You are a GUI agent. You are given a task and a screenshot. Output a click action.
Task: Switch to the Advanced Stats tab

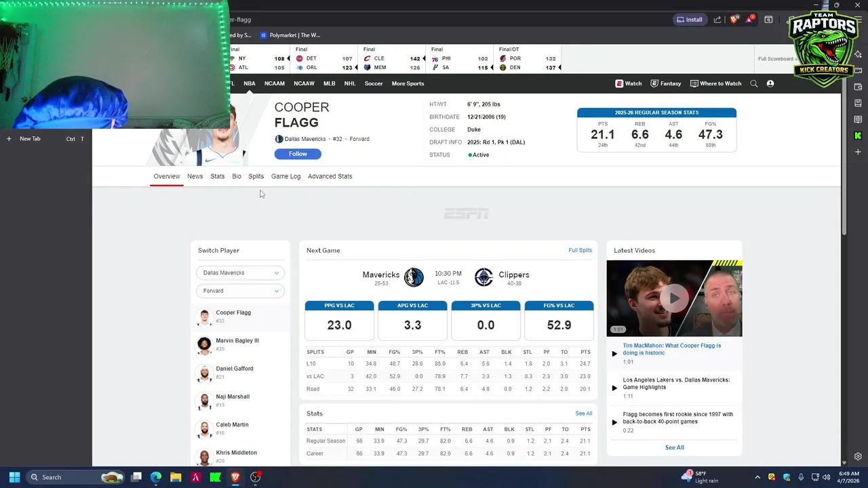tap(330, 176)
